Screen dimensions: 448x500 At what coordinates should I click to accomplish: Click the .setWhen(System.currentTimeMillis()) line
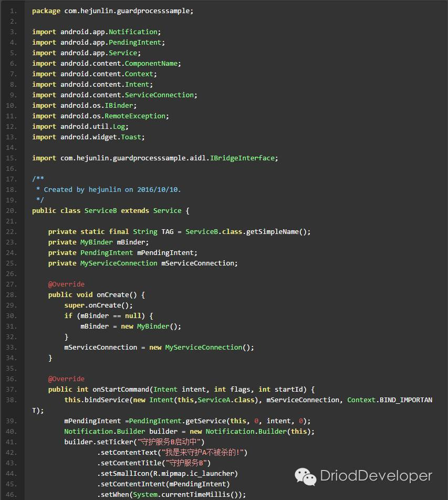171,495
